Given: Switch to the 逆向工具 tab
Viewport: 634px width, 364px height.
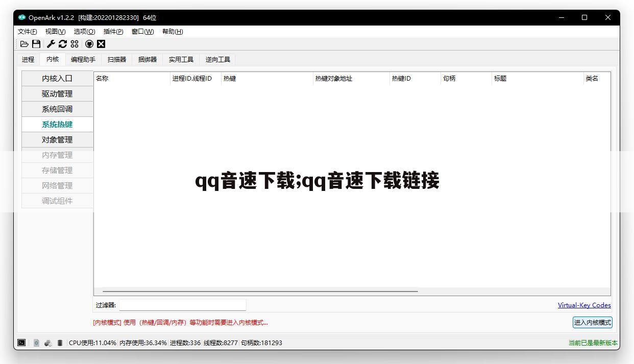Looking at the screenshot, I should coord(218,59).
